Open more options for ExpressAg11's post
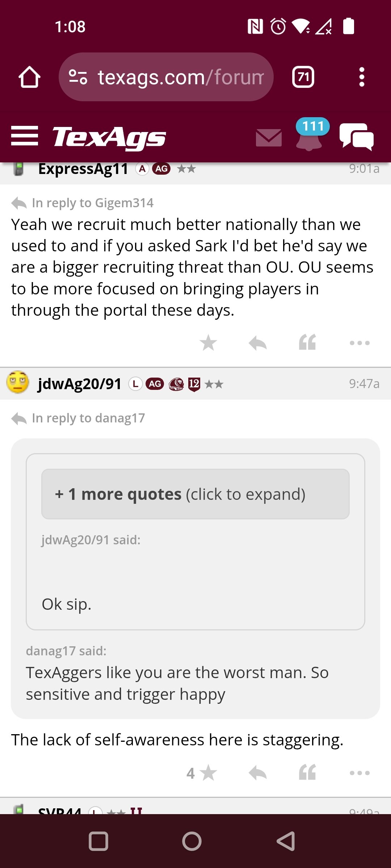 coord(360,342)
